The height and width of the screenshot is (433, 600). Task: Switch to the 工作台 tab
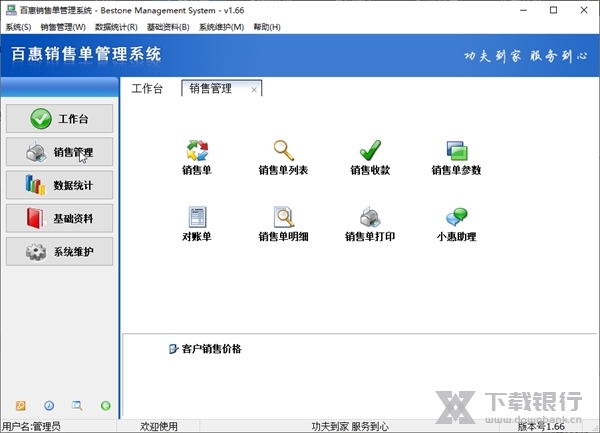tap(147, 89)
